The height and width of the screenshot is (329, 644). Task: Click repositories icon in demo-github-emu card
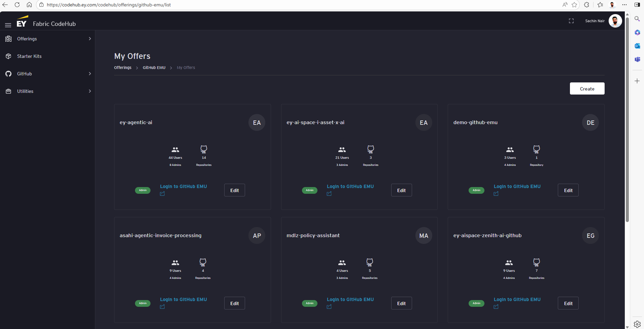coord(536,149)
